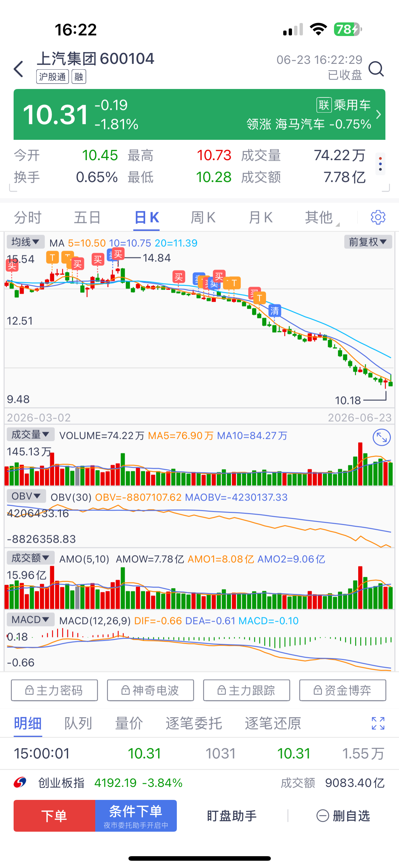Tap the back arrow icon
The image size is (399, 868).
point(18,69)
